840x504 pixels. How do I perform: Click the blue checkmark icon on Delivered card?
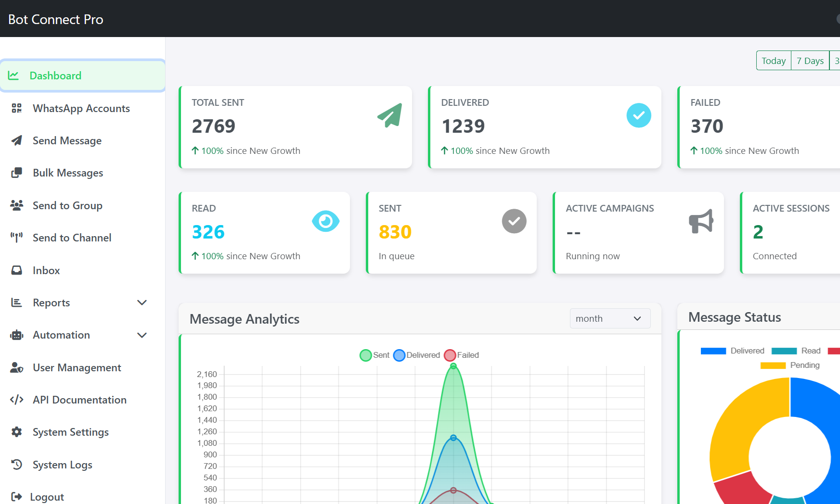(639, 115)
